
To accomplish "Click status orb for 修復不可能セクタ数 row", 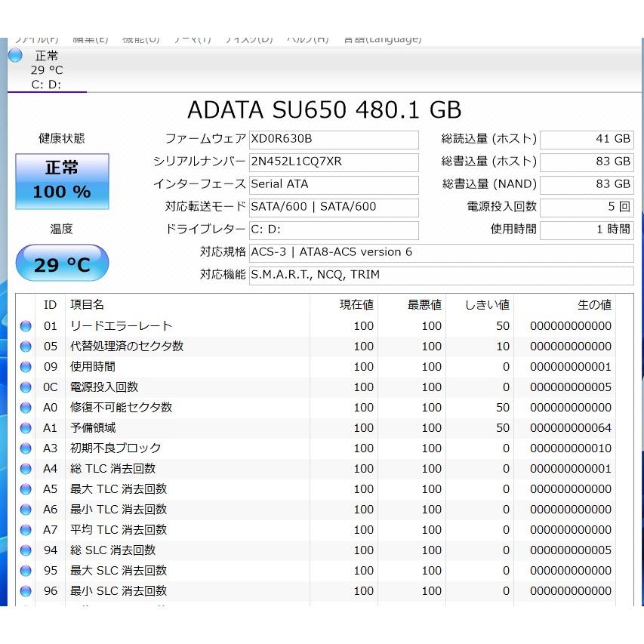I will coord(26,408).
